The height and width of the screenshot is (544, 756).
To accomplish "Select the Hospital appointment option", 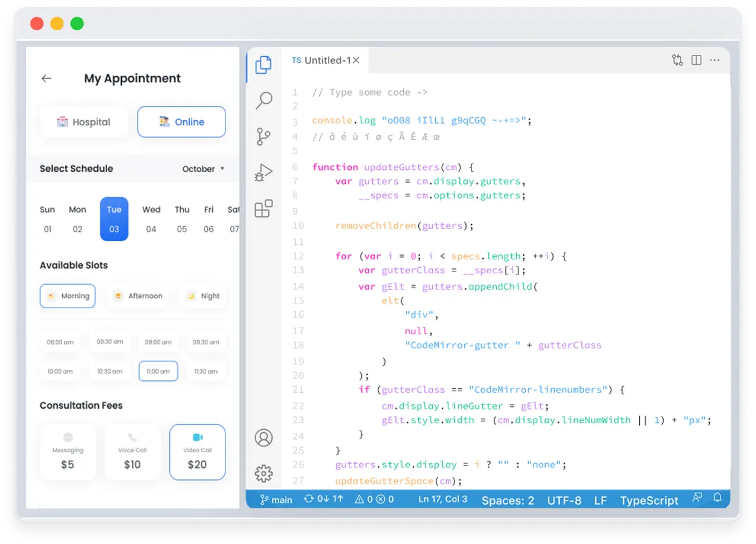I will coord(84,122).
